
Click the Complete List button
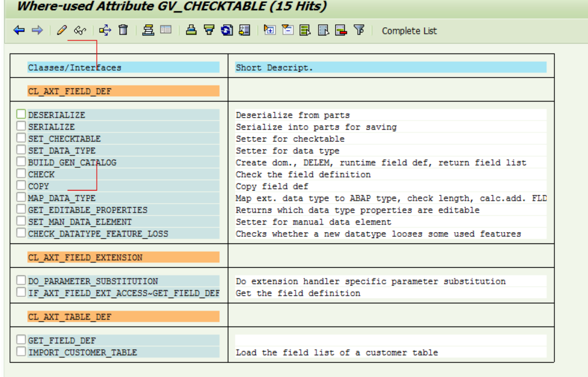pos(409,31)
